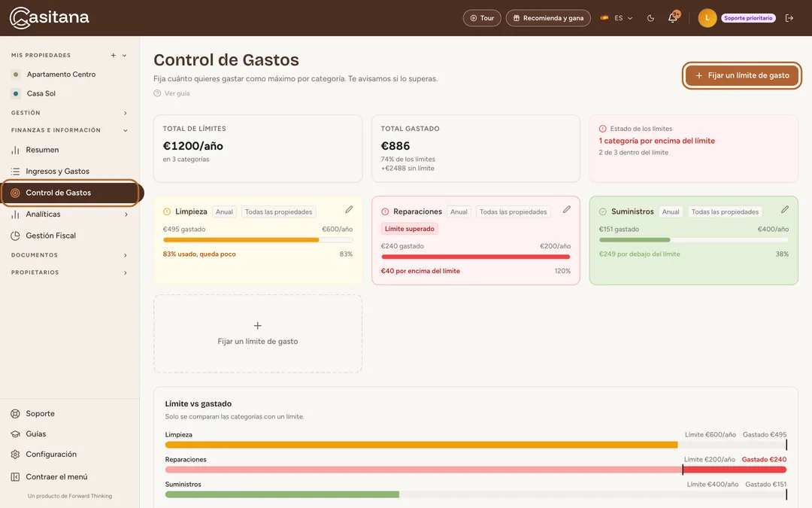Click the Reparaciones card progress bar

(x=475, y=257)
